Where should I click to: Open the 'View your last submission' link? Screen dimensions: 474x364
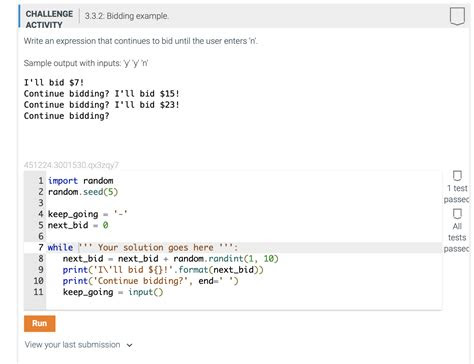point(72,345)
